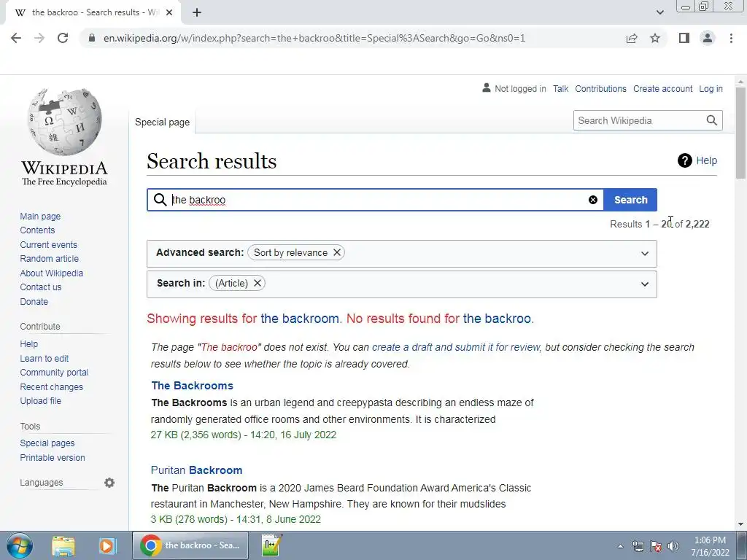The image size is (747, 560).
Task: Switch to the Special page tab
Action: click(162, 122)
